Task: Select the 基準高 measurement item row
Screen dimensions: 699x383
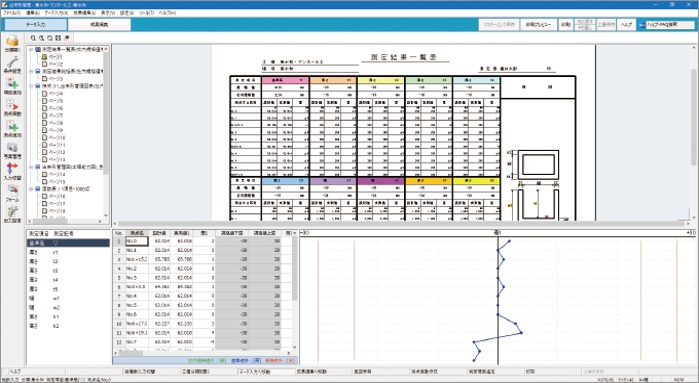Action: click(68, 243)
